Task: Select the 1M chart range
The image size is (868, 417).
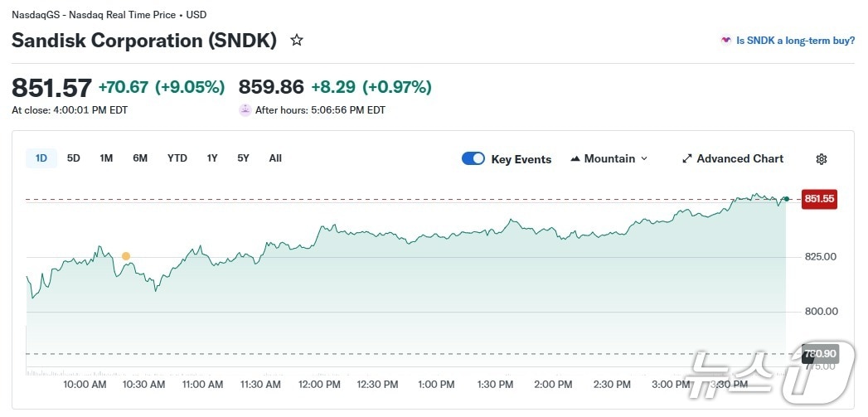Action: click(x=106, y=158)
